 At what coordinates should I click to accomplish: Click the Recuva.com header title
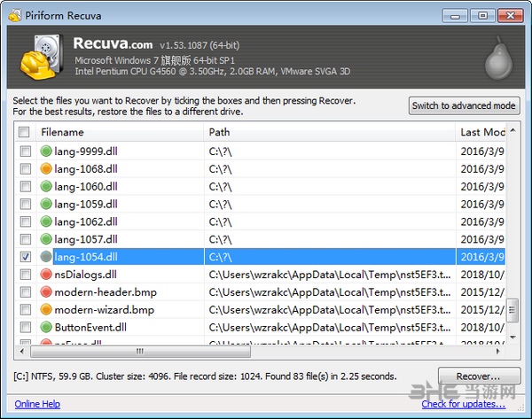tap(113, 43)
